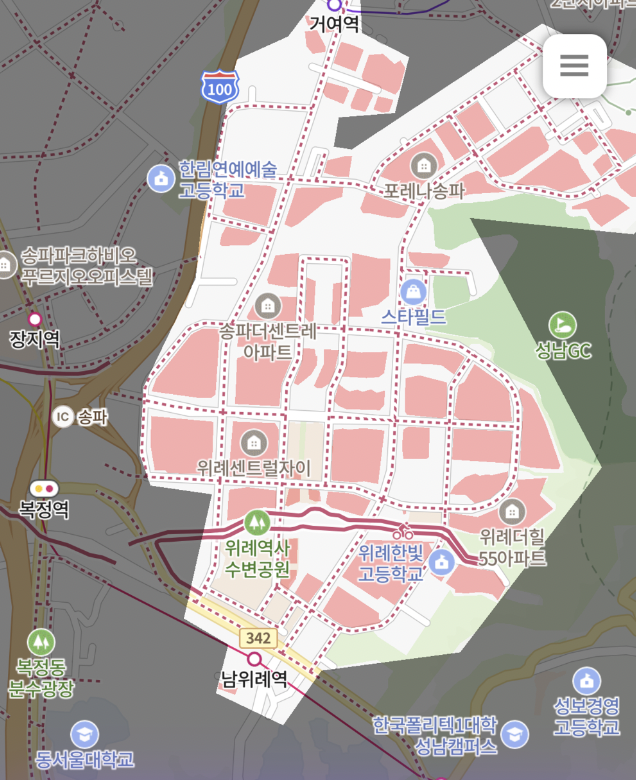636x780 pixels.
Task: Select the 스타필드 shopping bag icon
Action: pyautogui.click(x=413, y=292)
